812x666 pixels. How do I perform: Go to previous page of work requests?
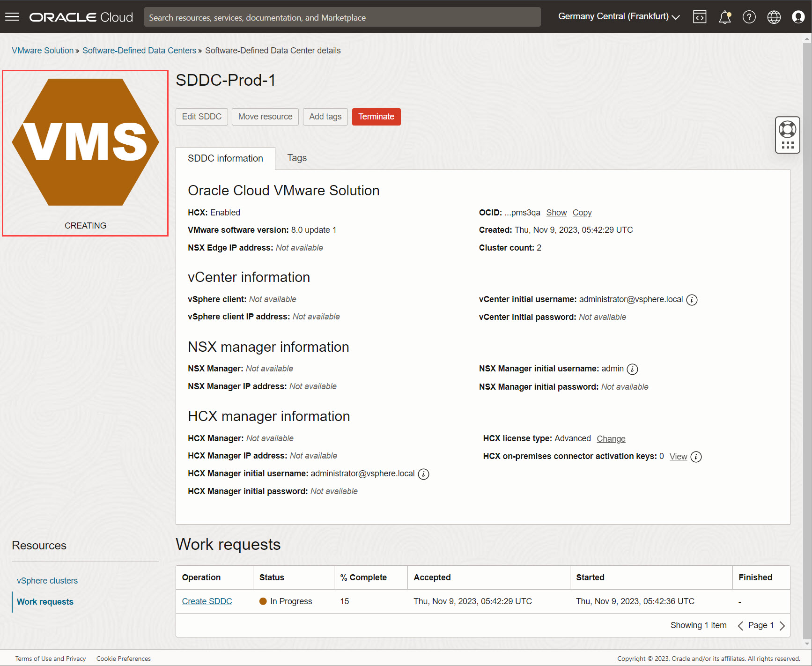[x=740, y=626]
